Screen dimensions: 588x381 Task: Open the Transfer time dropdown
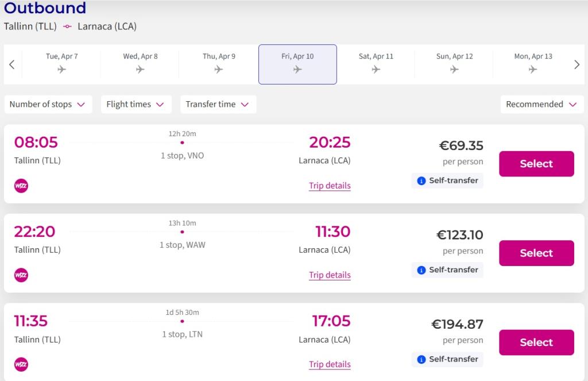pyautogui.click(x=218, y=105)
